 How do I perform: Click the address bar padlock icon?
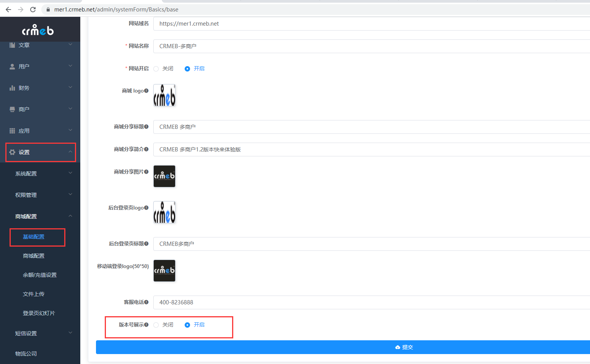[48, 10]
